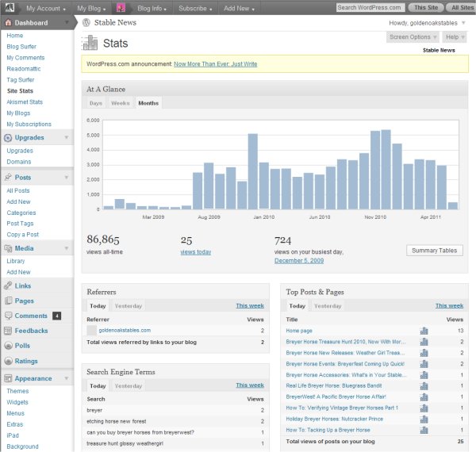Open the My Account dropdown menu
Screen dimensions: 476x452
click(x=45, y=9)
